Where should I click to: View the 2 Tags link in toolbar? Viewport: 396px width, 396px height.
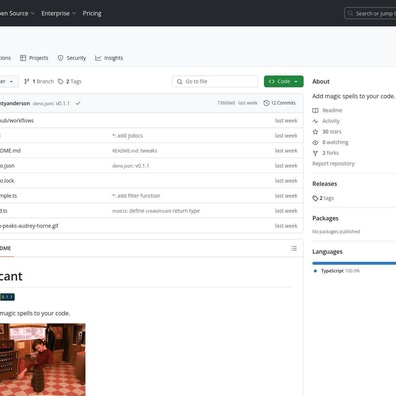(70, 81)
